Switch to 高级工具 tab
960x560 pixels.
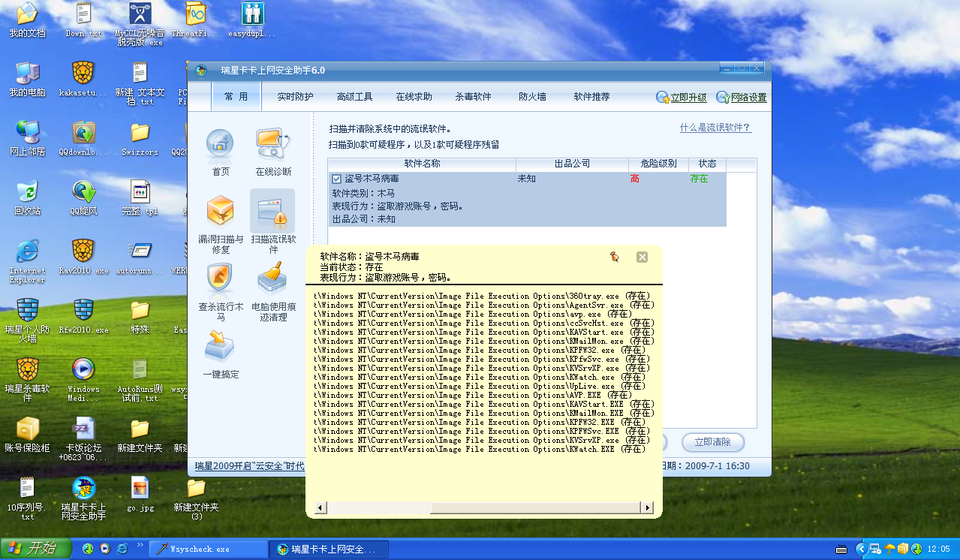coord(355,97)
